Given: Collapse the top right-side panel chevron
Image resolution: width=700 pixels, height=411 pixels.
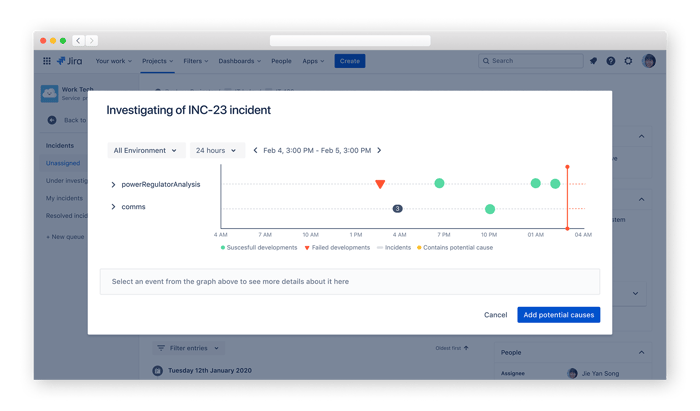Looking at the screenshot, I should 641,136.
